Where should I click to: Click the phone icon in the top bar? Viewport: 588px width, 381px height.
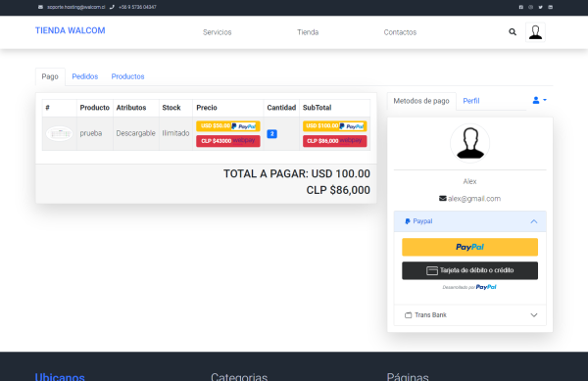pos(112,7)
